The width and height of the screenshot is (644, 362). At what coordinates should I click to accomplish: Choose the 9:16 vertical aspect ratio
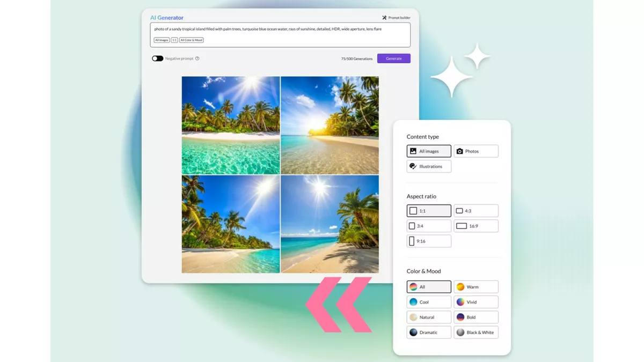pyautogui.click(x=428, y=241)
